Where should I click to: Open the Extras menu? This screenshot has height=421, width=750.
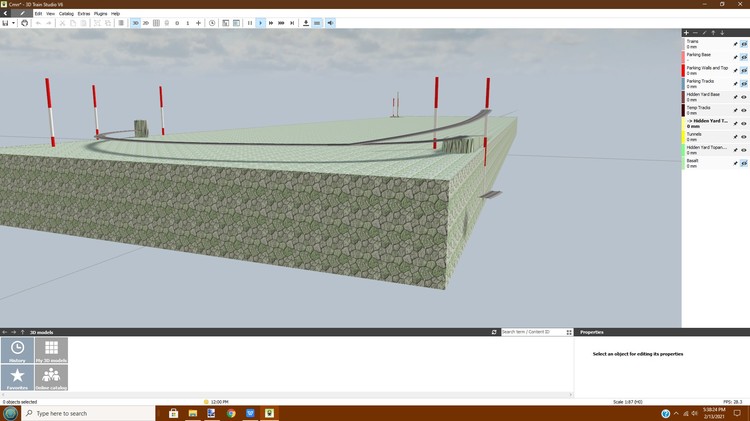click(x=84, y=13)
